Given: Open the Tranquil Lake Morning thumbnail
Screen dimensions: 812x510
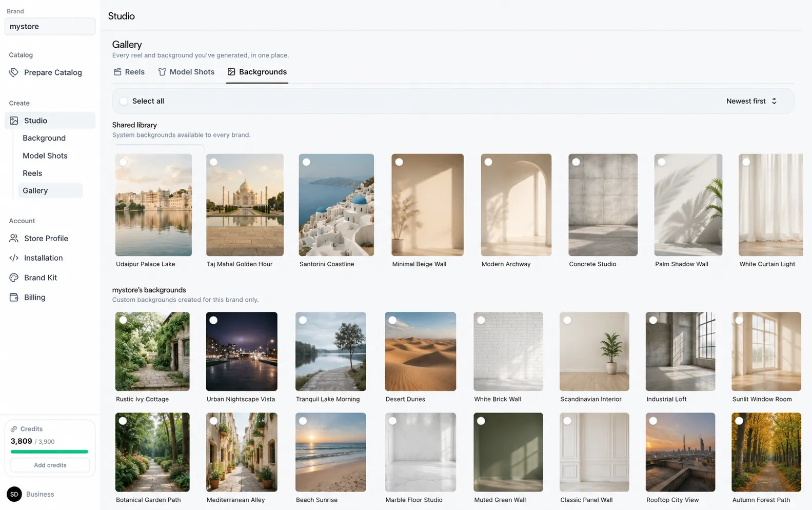Looking at the screenshot, I should coord(331,351).
